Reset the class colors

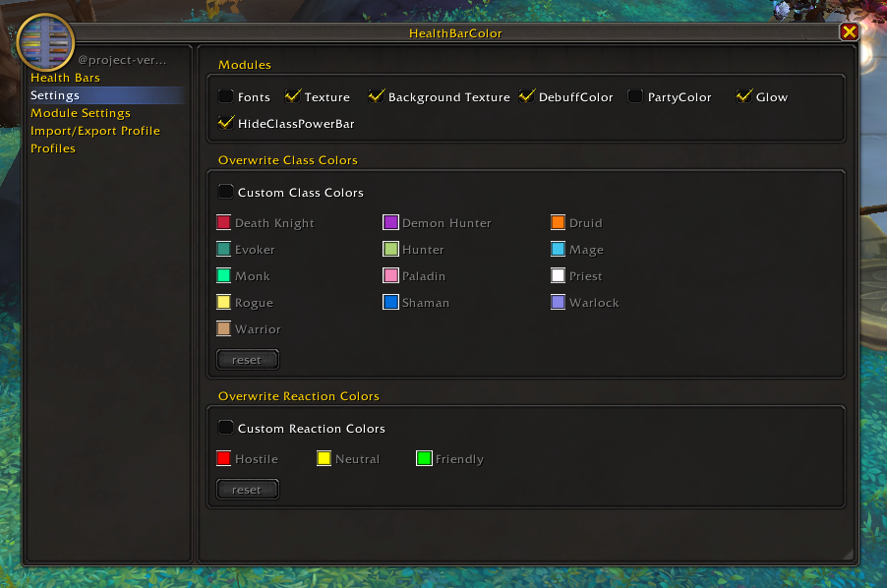pos(247,360)
